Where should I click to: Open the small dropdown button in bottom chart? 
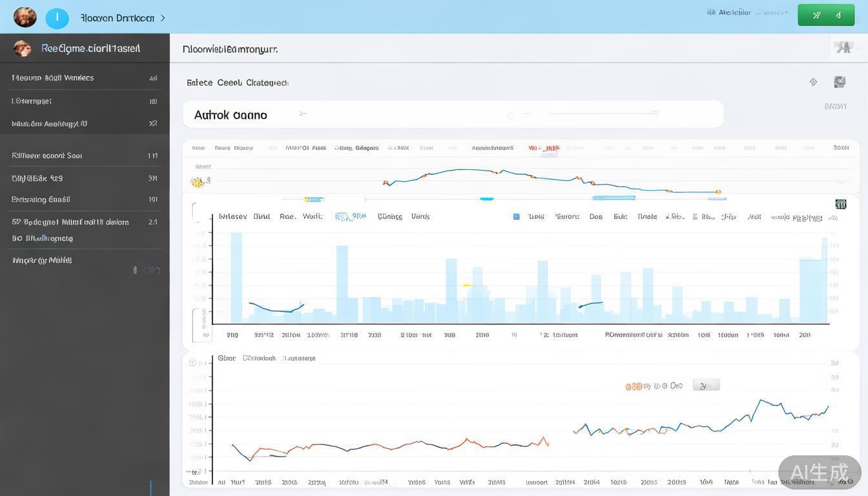(x=706, y=386)
